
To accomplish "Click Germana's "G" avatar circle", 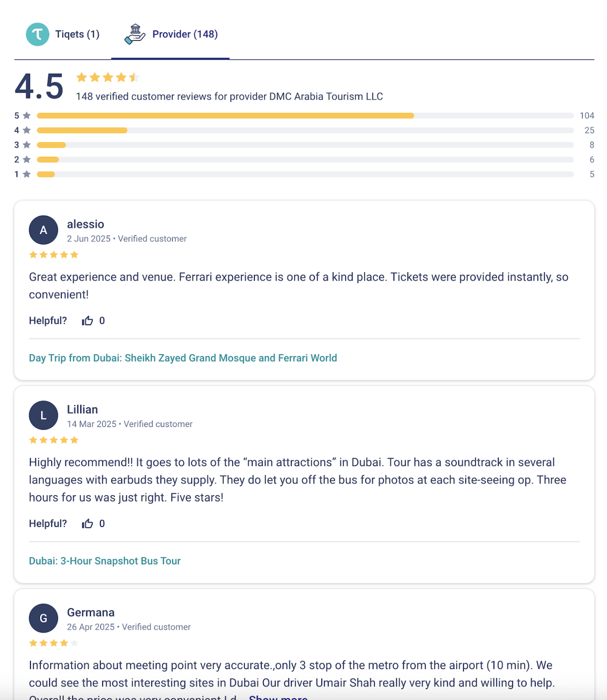I will click(x=44, y=618).
